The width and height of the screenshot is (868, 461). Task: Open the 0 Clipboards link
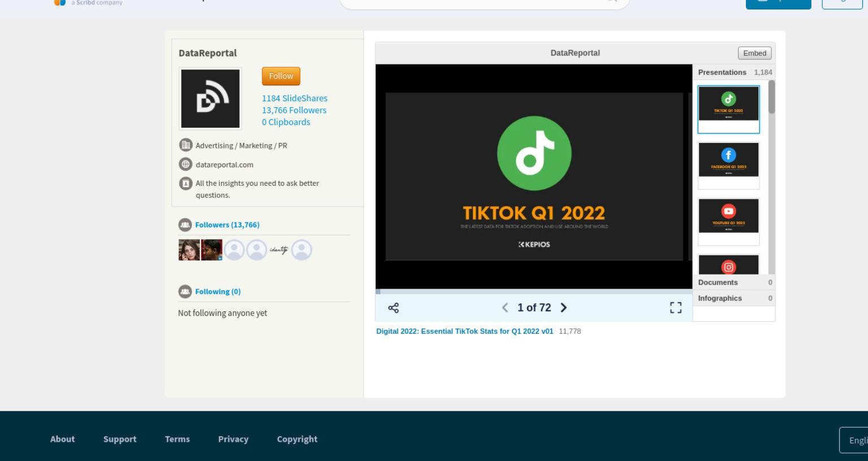[x=286, y=122]
